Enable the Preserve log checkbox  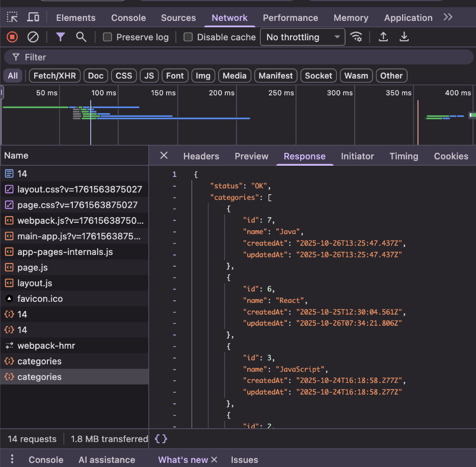[x=108, y=37]
